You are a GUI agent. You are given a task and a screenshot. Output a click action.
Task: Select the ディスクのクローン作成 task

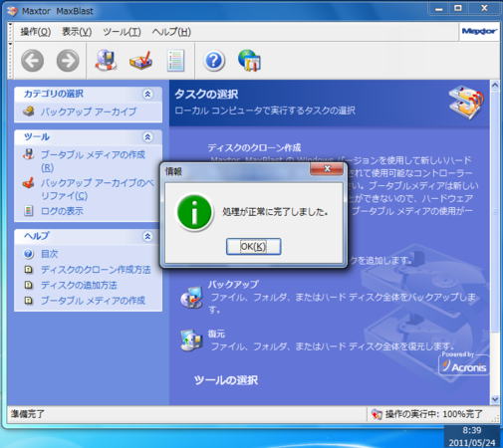click(x=254, y=147)
